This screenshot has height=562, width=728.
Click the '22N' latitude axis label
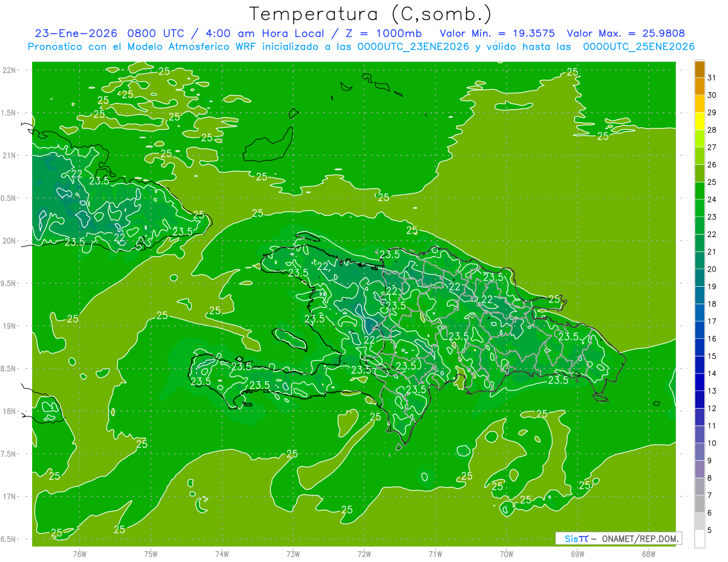tap(9, 70)
